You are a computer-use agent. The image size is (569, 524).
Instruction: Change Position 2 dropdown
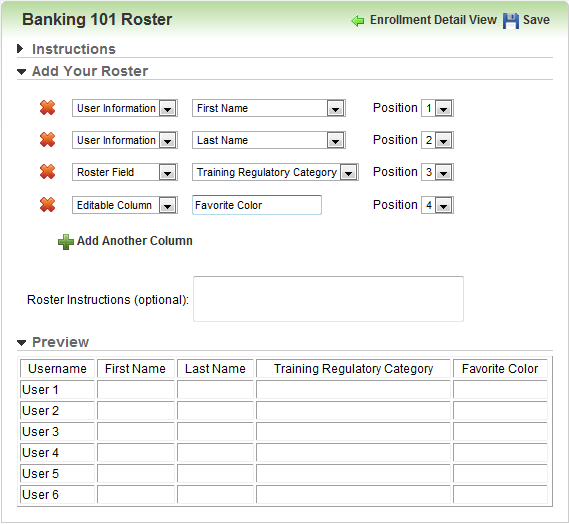pos(437,140)
